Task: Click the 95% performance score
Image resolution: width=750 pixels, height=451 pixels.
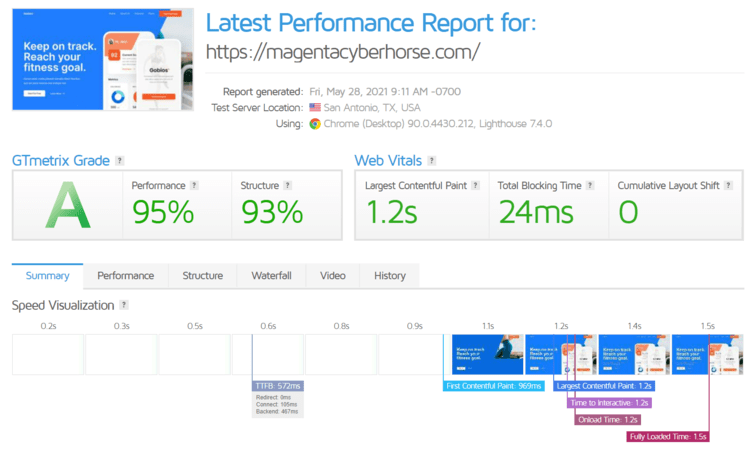Action: pyautogui.click(x=163, y=212)
